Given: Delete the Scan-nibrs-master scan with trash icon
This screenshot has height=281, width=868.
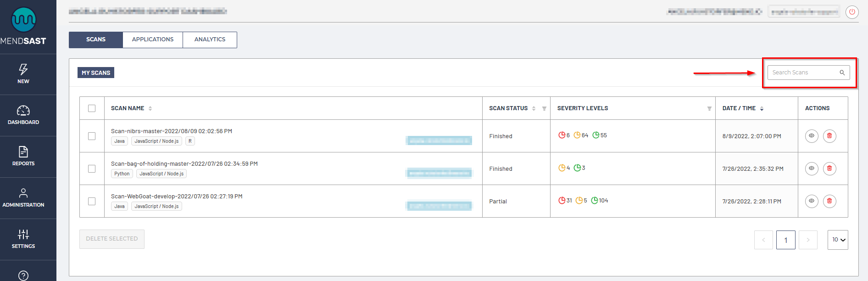Looking at the screenshot, I should click(829, 136).
